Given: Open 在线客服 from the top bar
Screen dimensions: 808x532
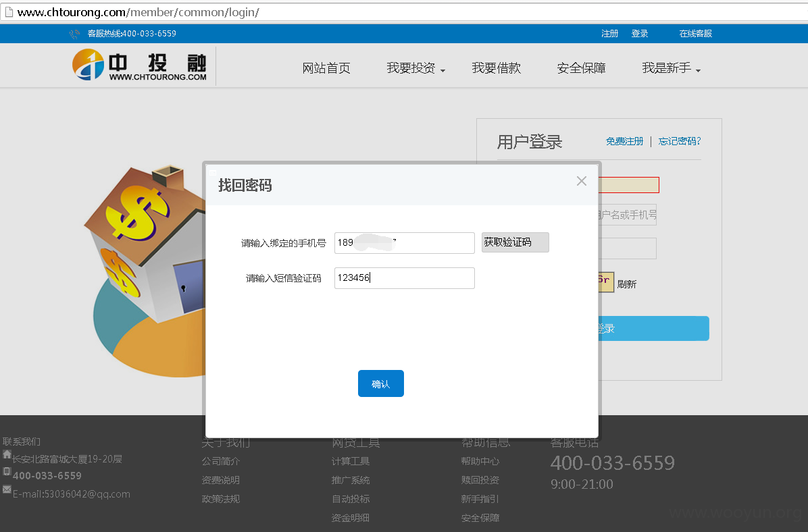Looking at the screenshot, I should click(x=696, y=34).
